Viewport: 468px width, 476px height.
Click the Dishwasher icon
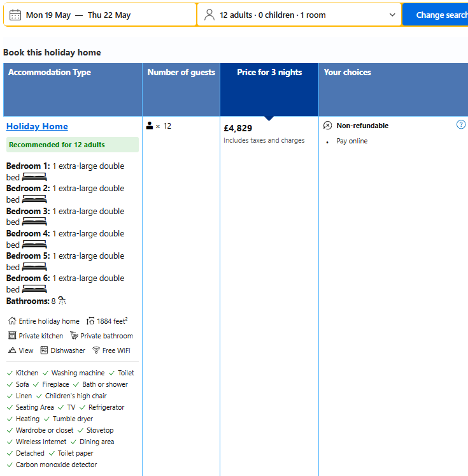(44, 350)
